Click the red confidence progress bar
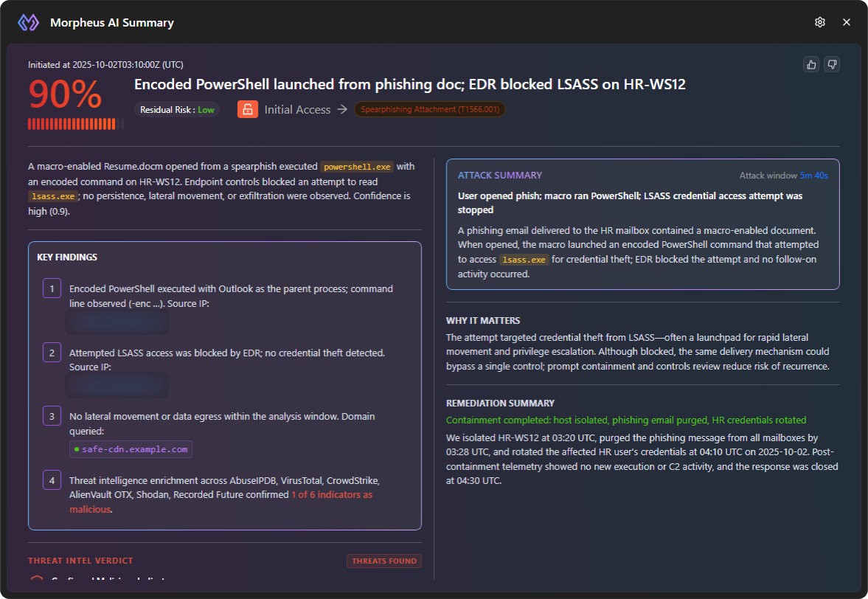Viewport: 868px width, 599px height. pyautogui.click(x=76, y=124)
